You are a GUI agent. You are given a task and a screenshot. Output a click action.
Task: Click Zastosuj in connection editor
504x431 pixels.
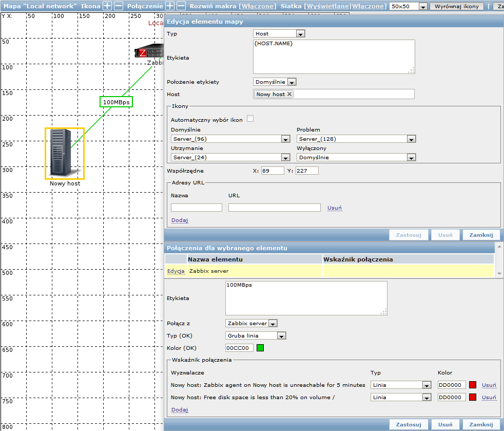coord(408,424)
